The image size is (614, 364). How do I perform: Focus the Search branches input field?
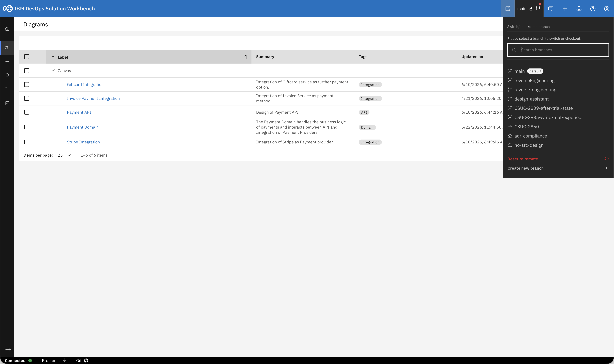click(x=558, y=50)
